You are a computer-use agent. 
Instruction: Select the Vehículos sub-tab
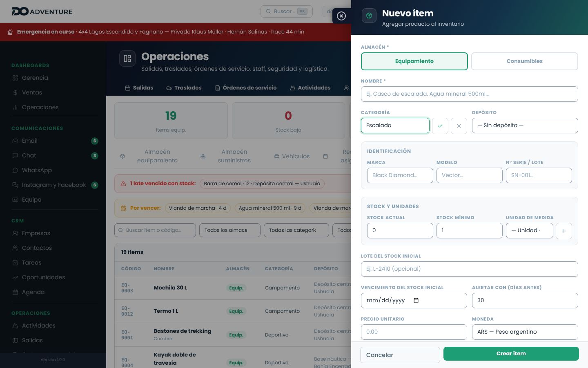[x=292, y=157]
